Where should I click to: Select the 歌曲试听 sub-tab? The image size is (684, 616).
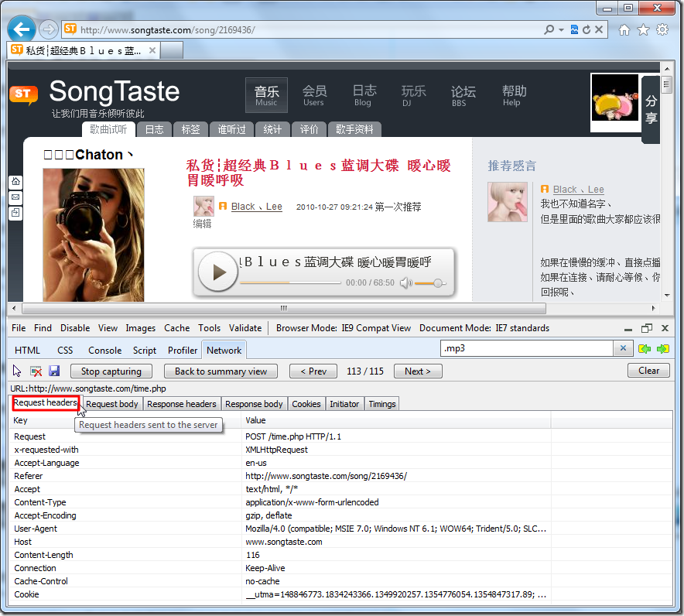click(x=108, y=129)
